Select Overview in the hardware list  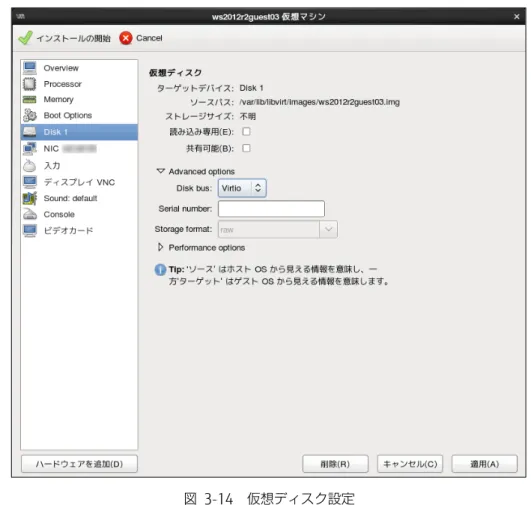tap(79, 68)
